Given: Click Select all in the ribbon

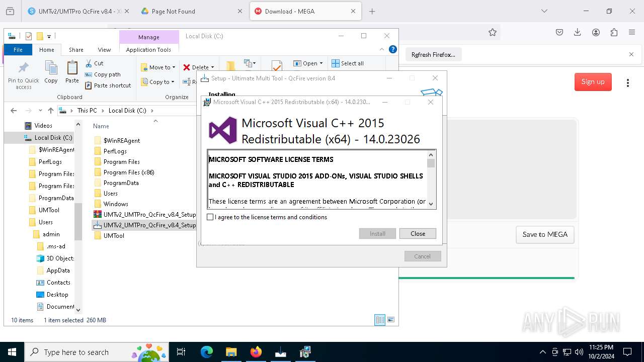Looking at the screenshot, I should pos(348,63).
